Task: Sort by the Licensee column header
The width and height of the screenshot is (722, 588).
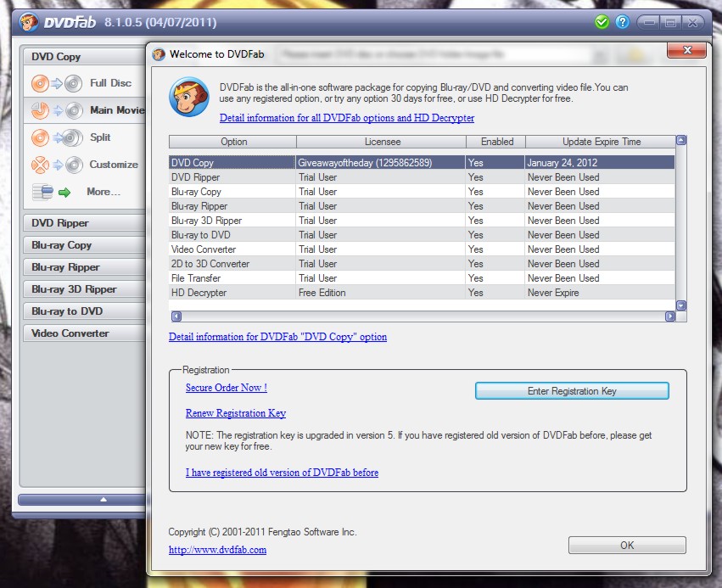Action: coord(382,142)
